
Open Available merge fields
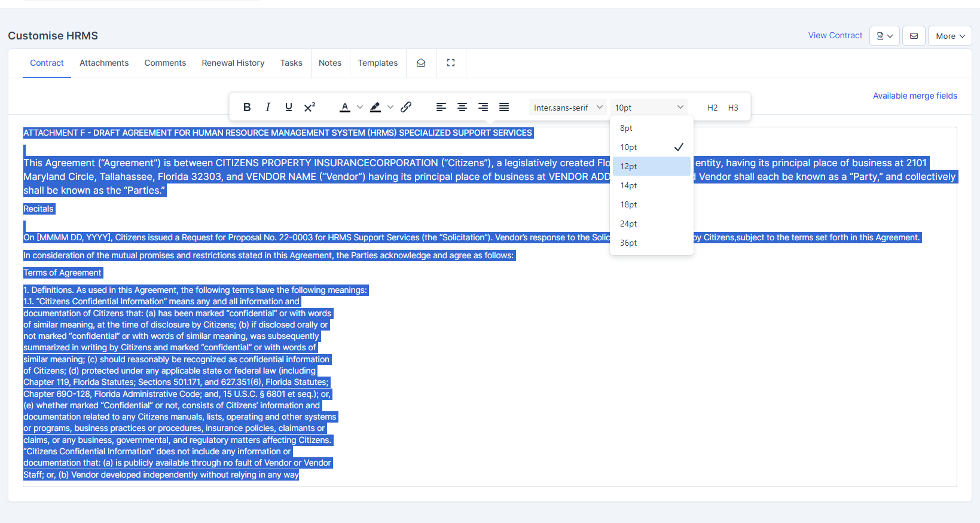click(x=914, y=96)
